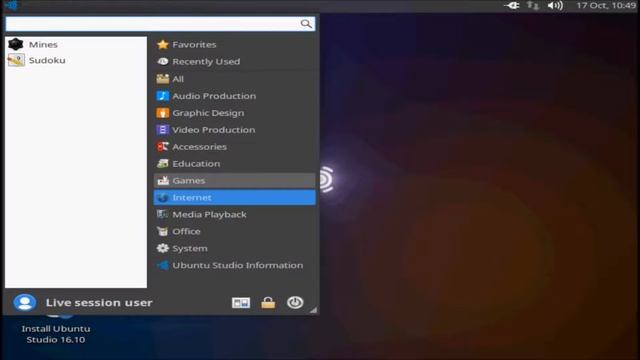
Task: Open Audio Production category
Action: (234, 96)
